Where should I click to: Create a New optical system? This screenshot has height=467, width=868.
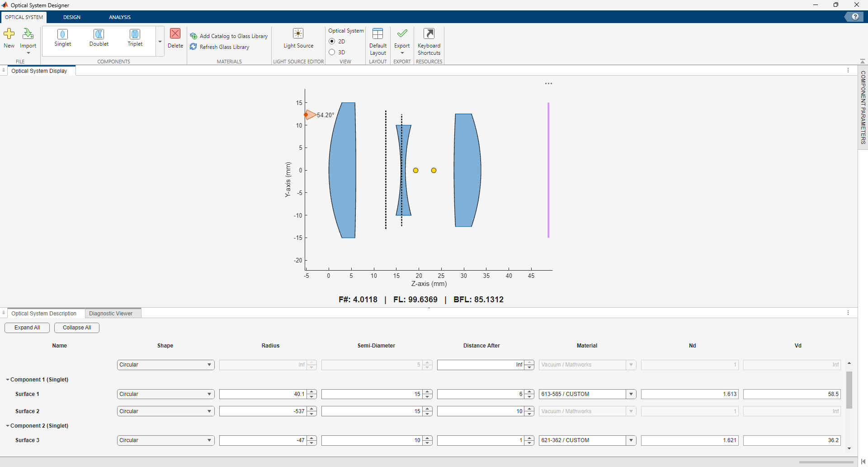[9, 38]
